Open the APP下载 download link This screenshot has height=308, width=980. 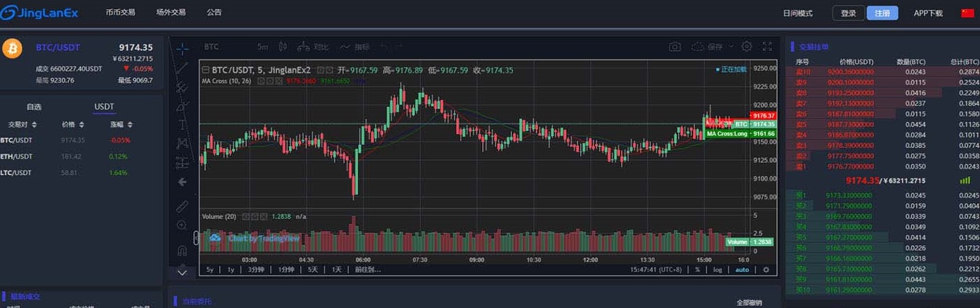pyautogui.click(x=928, y=13)
